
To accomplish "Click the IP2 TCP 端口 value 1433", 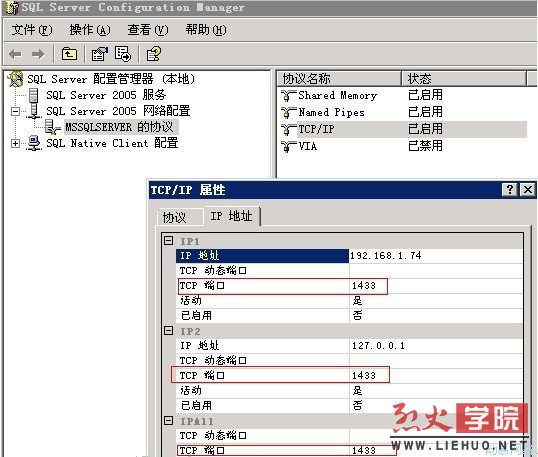I will click(364, 375).
